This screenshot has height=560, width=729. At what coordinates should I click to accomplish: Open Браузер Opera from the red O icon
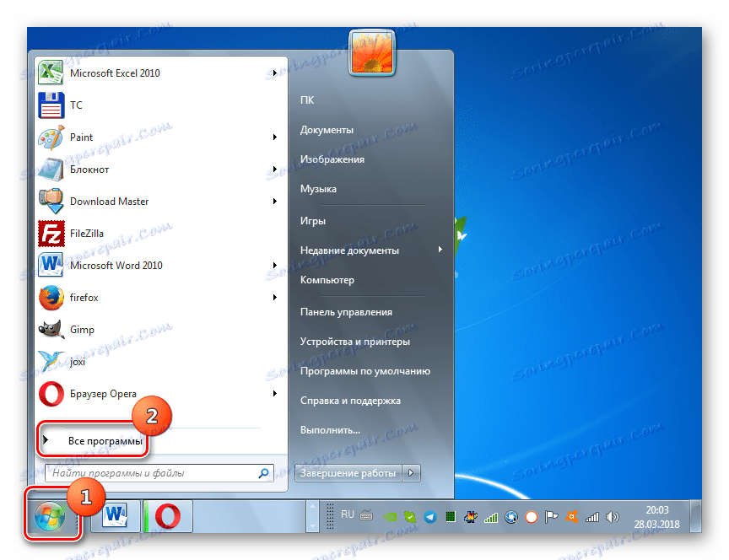tap(51, 394)
